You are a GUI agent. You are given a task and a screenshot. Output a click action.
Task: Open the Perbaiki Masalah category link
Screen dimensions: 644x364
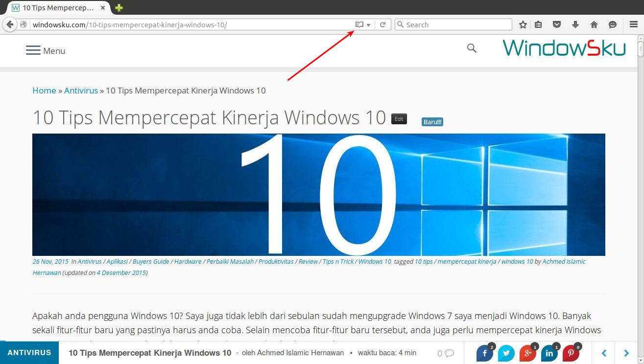tap(230, 261)
